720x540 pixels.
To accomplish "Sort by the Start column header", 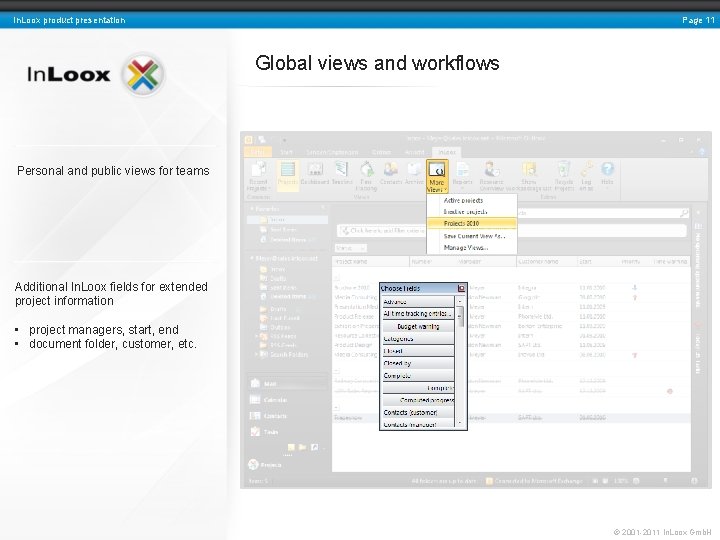I will tap(596, 261).
